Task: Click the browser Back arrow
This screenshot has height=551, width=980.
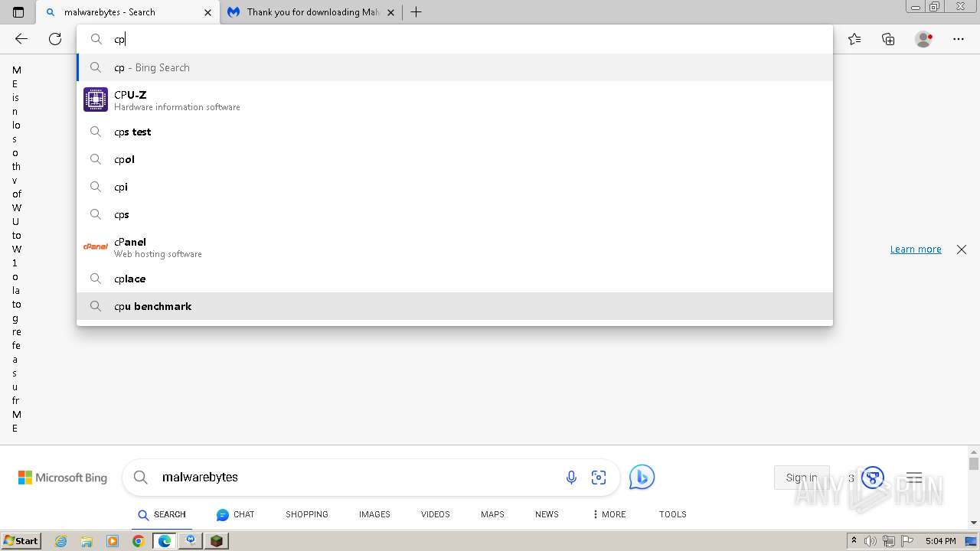Action: tap(21, 39)
